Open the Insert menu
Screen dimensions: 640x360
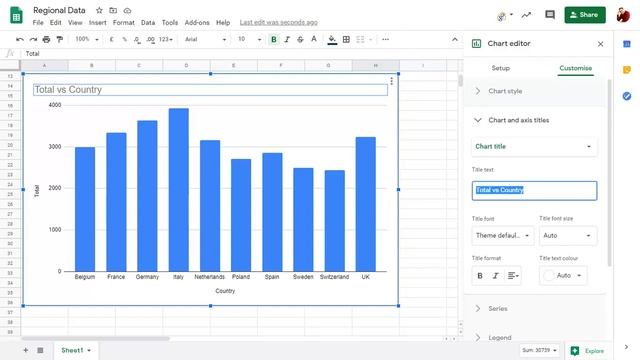98,22
